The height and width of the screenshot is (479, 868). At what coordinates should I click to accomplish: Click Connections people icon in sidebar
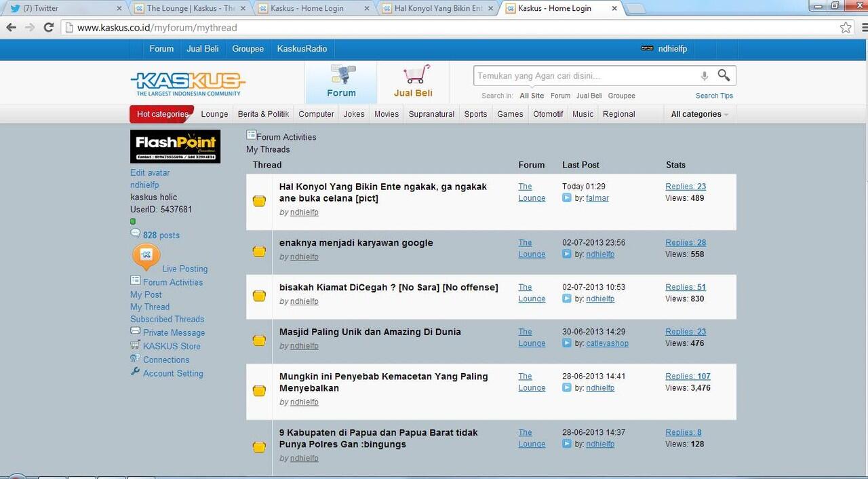(x=136, y=359)
